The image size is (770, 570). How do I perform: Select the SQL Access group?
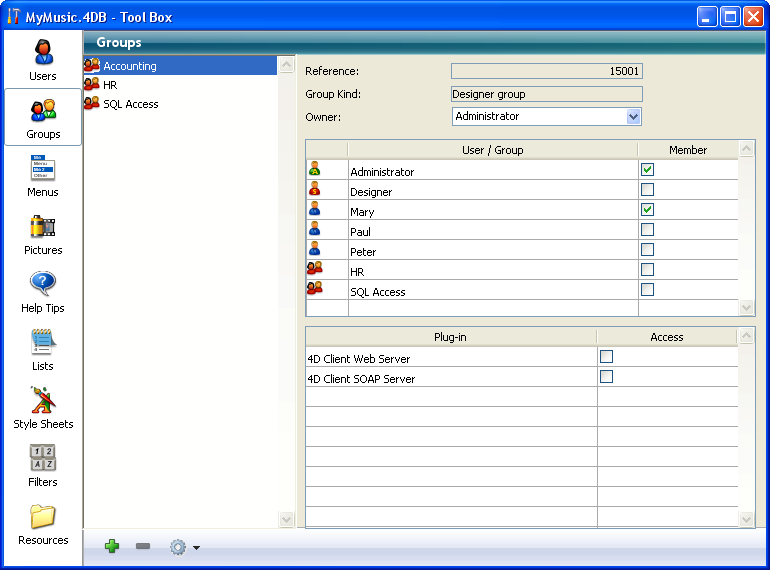pos(130,104)
